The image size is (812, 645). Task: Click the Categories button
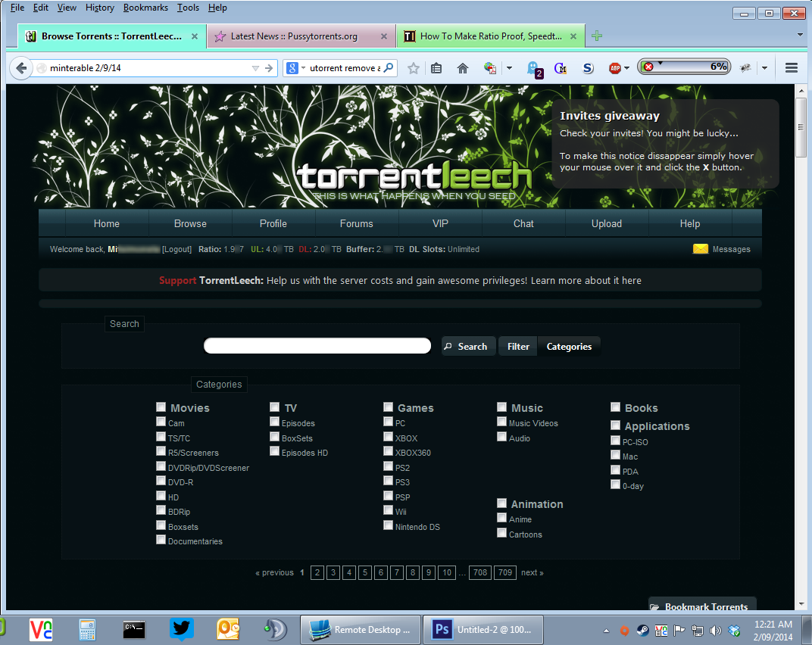click(569, 346)
